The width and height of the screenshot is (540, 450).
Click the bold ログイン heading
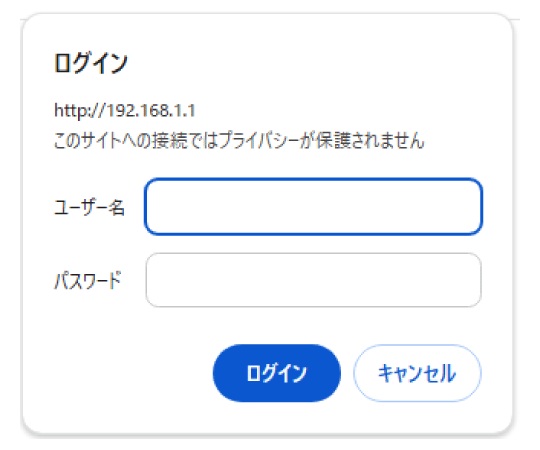[x=91, y=63]
